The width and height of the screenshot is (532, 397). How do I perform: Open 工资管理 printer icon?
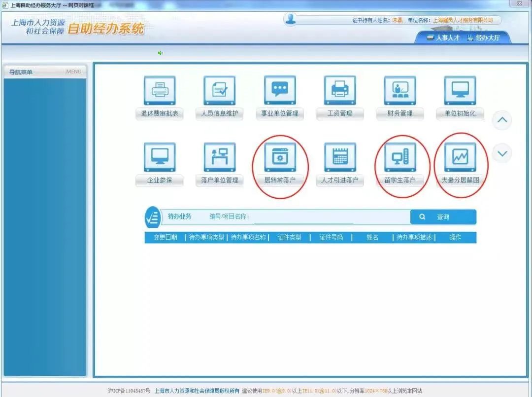[340, 91]
